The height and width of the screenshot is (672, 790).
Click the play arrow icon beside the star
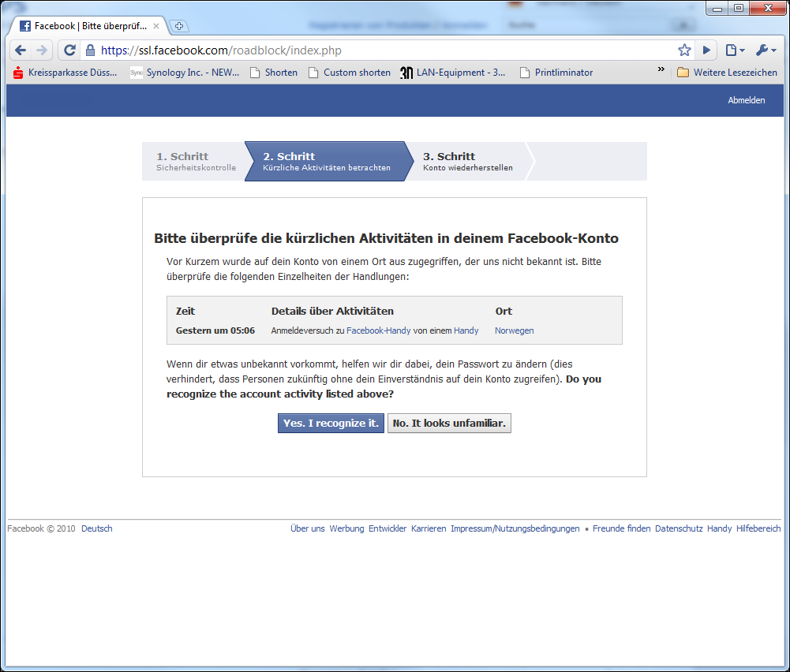[x=706, y=50]
